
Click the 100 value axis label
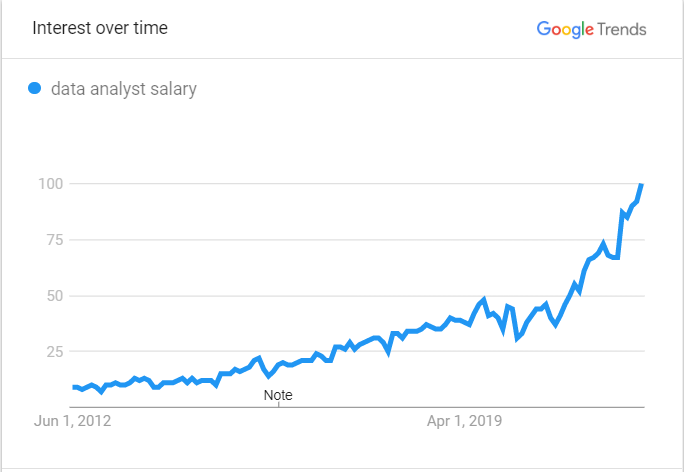pyautogui.click(x=51, y=184)
